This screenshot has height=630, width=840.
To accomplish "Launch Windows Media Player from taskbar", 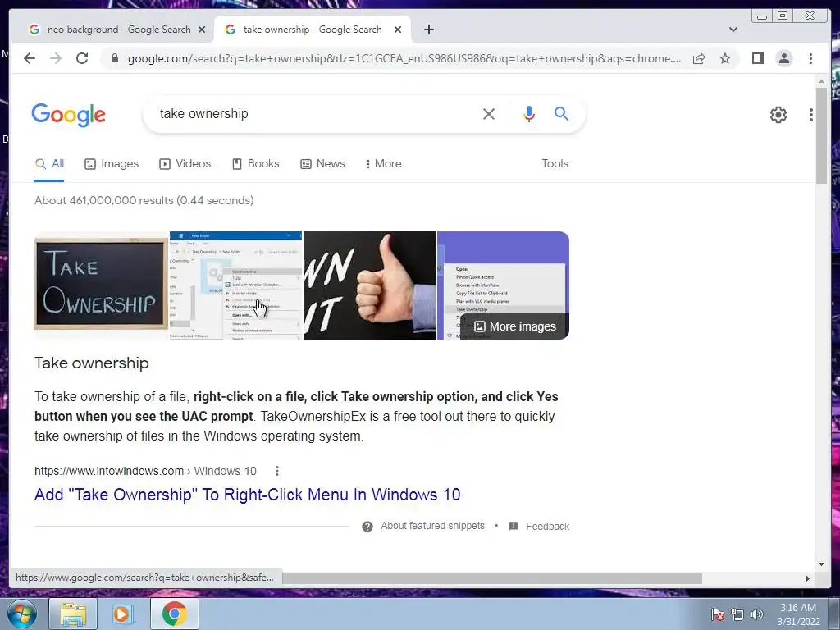I will coord(123,614).
